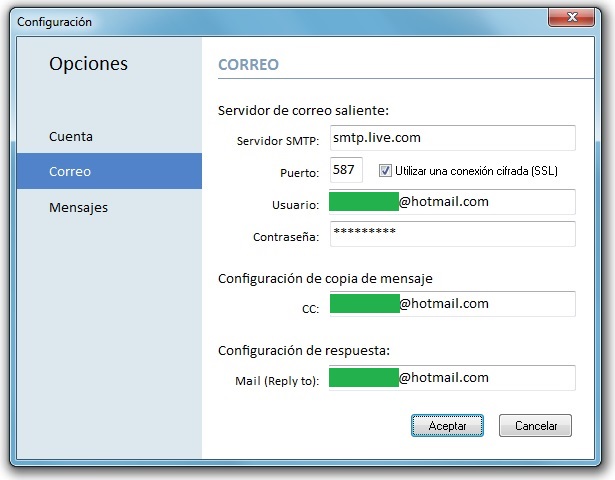Click into the Contraseña password field
This screenshot has width=615, height=480.
[452, 234]
